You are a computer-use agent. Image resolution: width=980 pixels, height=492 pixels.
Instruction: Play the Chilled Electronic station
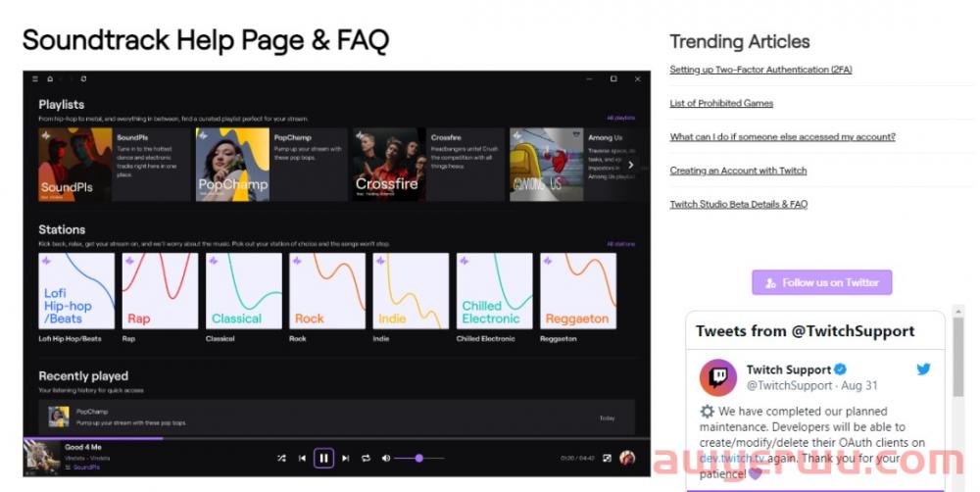[494, 291]
